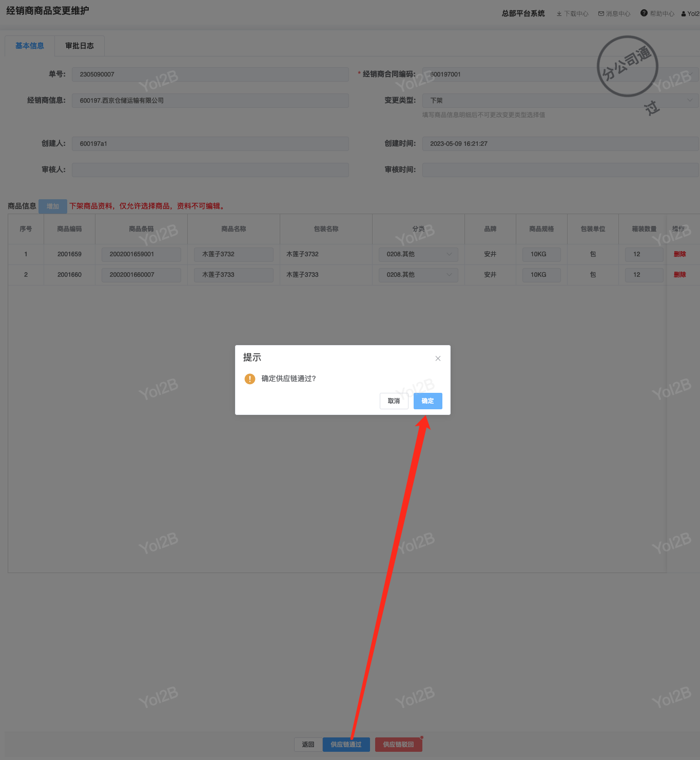The width and height of the screenshot is (700, 760).
Task: Open 帮助中心 question mark icon
Action: pyautogui.click(x=644, y=13)
